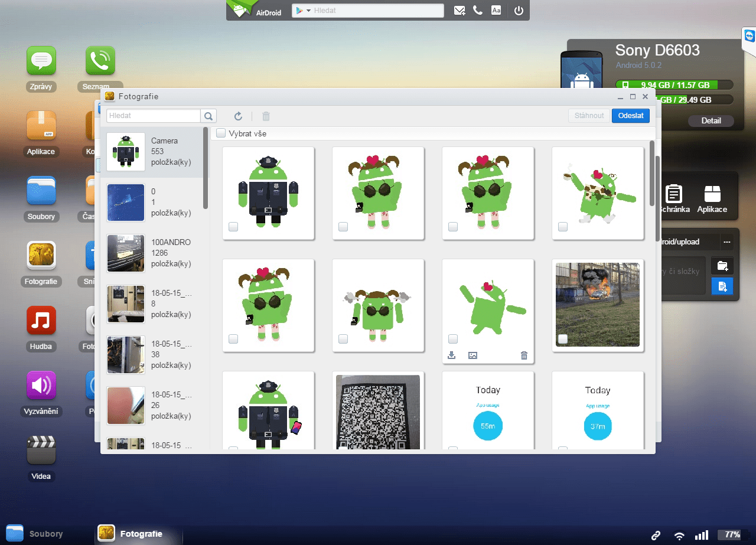Check first photo checkbox in second row
The width and height of the screenshot is (756, 545).
pyautogui.click(x=233, y=339)
